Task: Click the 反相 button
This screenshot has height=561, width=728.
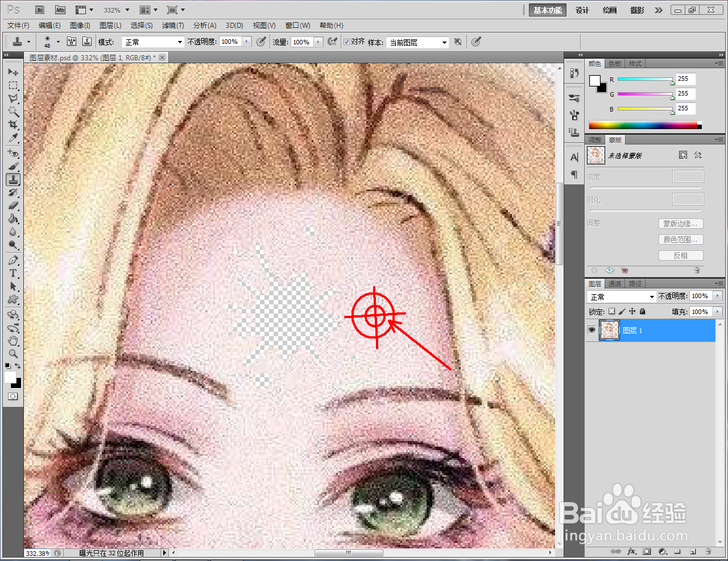Action: 681,255
